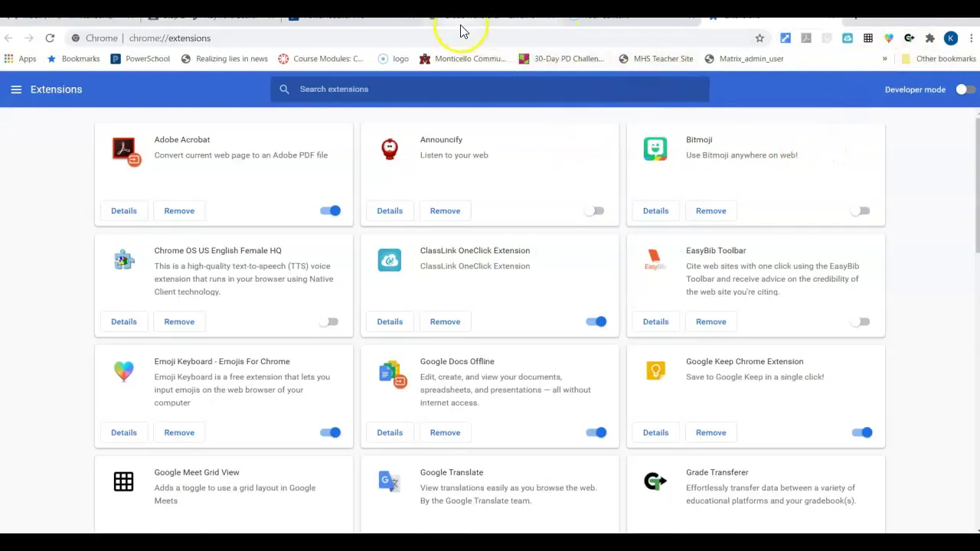Click the blue diagonal-arrow extension icon in toolbar
Screen dimensions: 980x551
[786, 38]
